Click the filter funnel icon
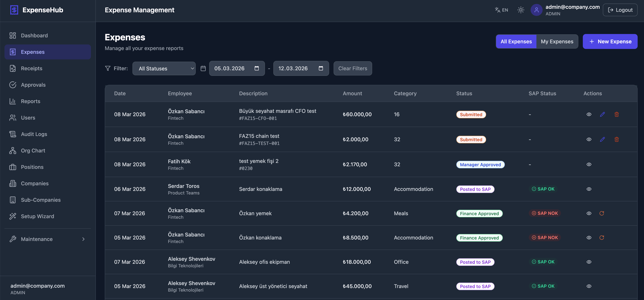Screen dimensions: 644x300 point(108,68)
